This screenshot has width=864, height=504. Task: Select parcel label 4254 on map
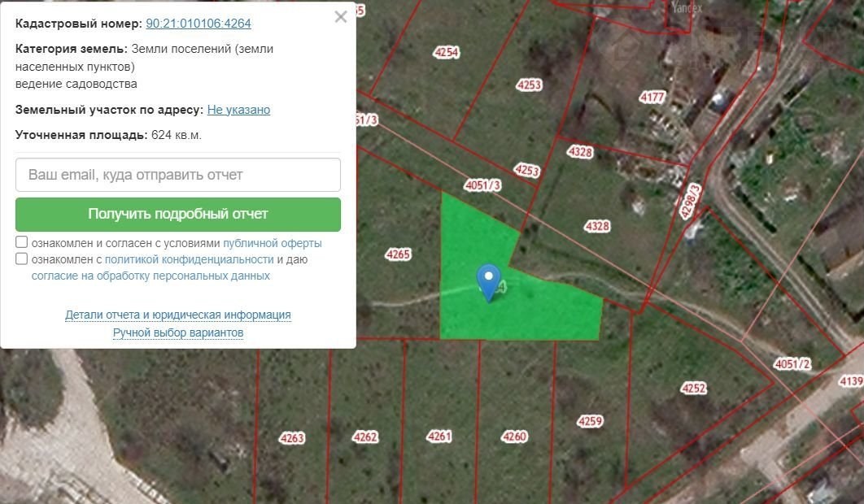[447, 52]
